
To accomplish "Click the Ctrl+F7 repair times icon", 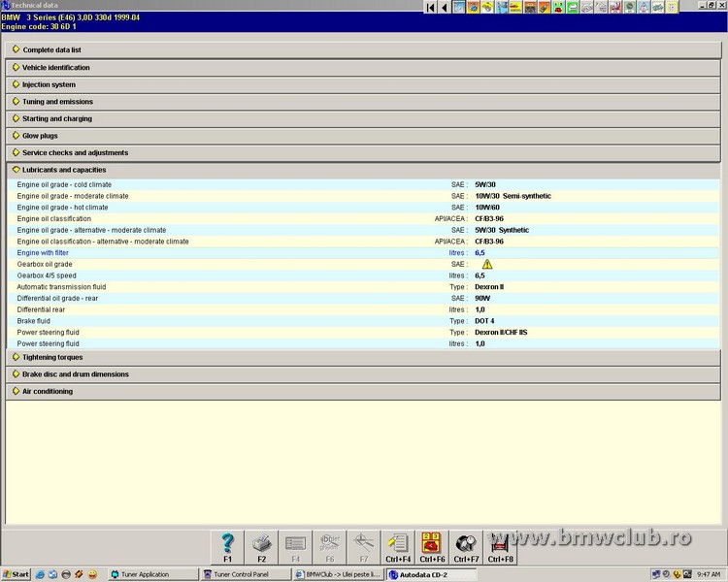I will pos(466,545).
